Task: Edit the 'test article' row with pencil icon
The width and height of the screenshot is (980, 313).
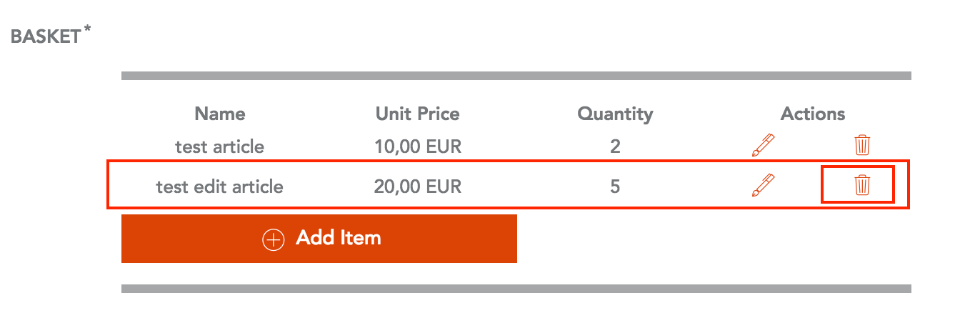Action: (x=763, y=146)
